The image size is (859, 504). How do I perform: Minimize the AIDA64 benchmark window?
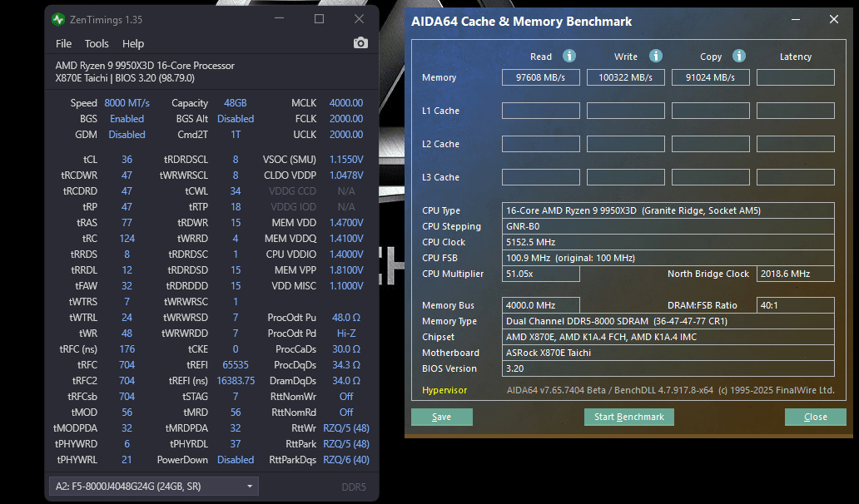click(x=796, y=20)
